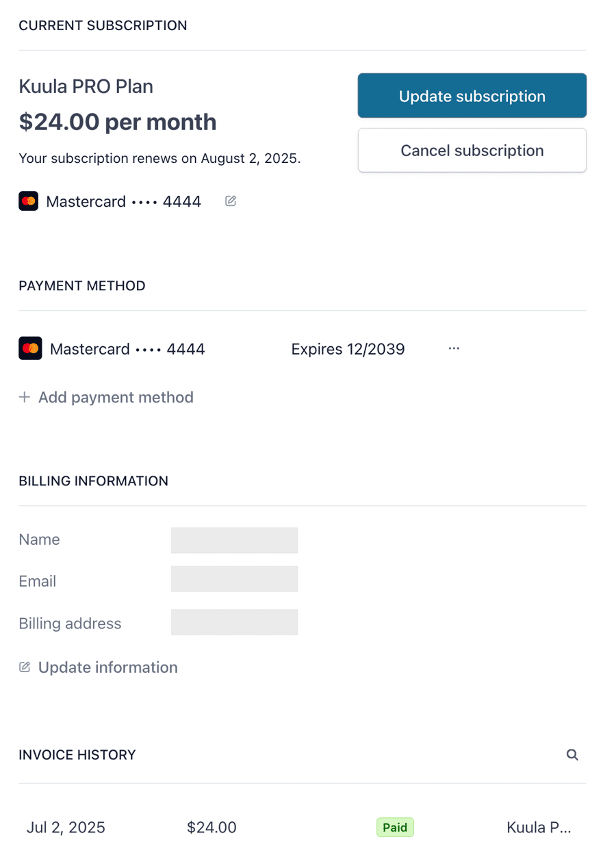Click the Update information pencil icon
This screenshot has width=616, height=859.
pyautogui.click(x=25, y=667)
